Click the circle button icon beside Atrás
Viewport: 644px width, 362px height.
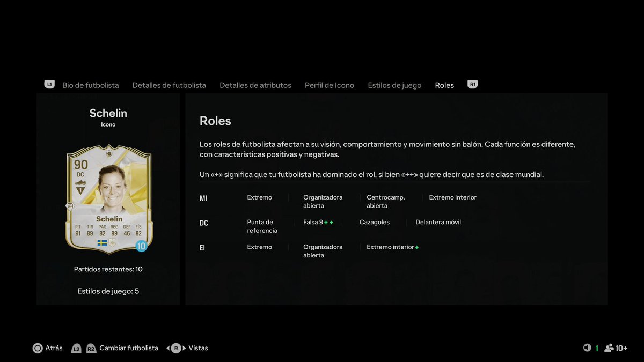click(x=38, y=348)
